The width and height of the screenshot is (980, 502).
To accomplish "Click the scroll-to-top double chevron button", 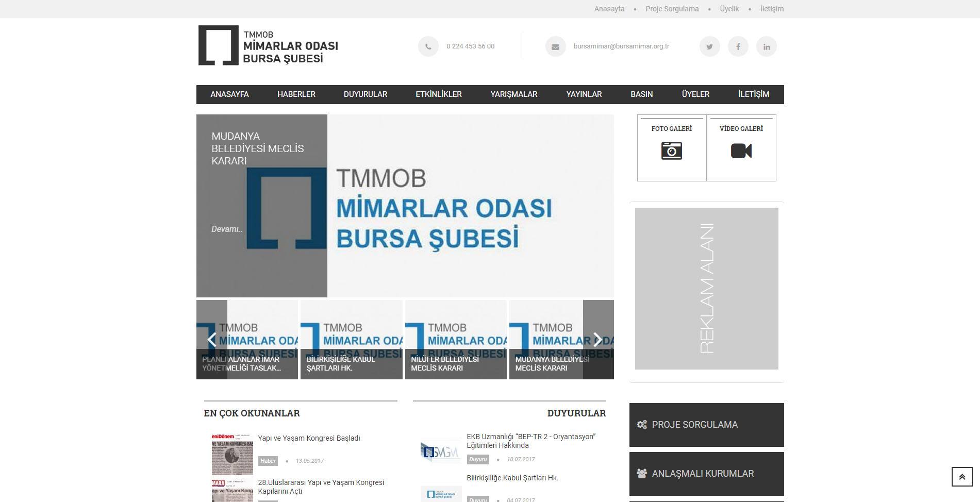I will (962, 477).
